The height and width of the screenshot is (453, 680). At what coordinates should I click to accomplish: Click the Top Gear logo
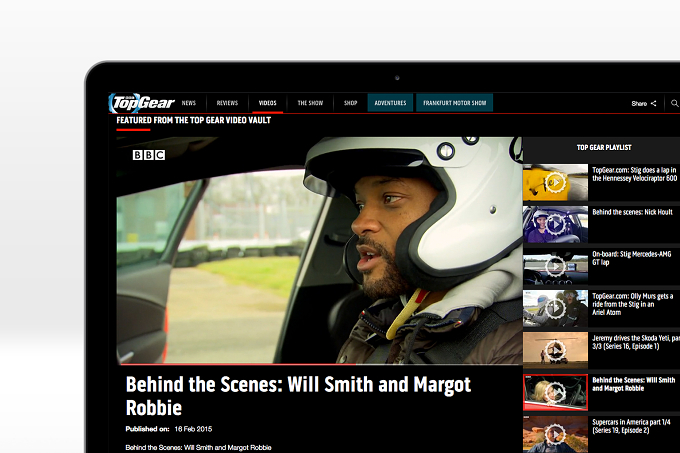coord(141,103)
